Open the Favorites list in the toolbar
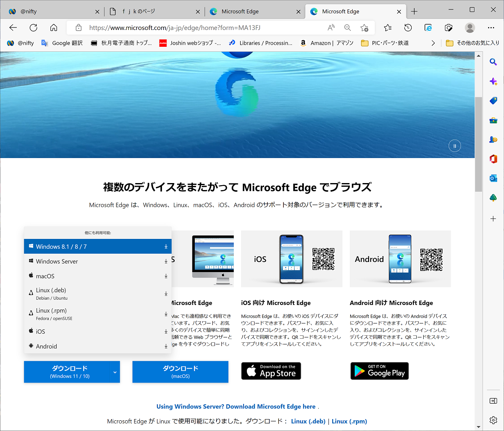Image resolution: width=504 pixels, height=431 pixels. pyautogui.click(x=388, y=28)
